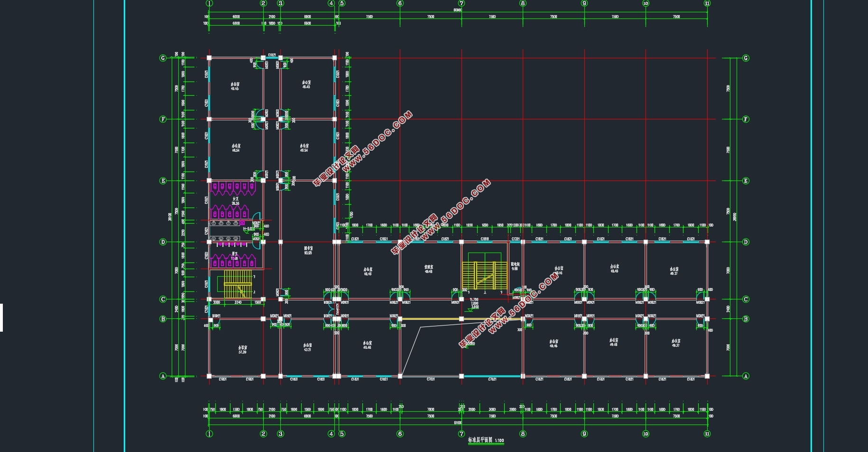Pick axis bubble F on the right side

(746, 119)
